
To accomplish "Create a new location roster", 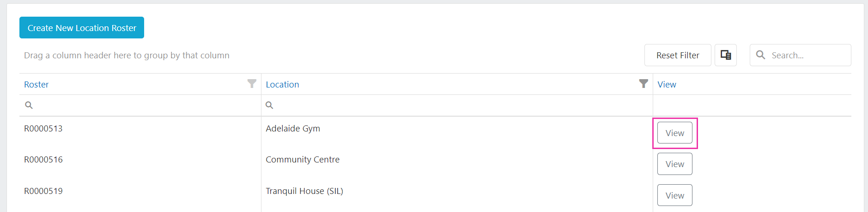I will click(82, 28).
